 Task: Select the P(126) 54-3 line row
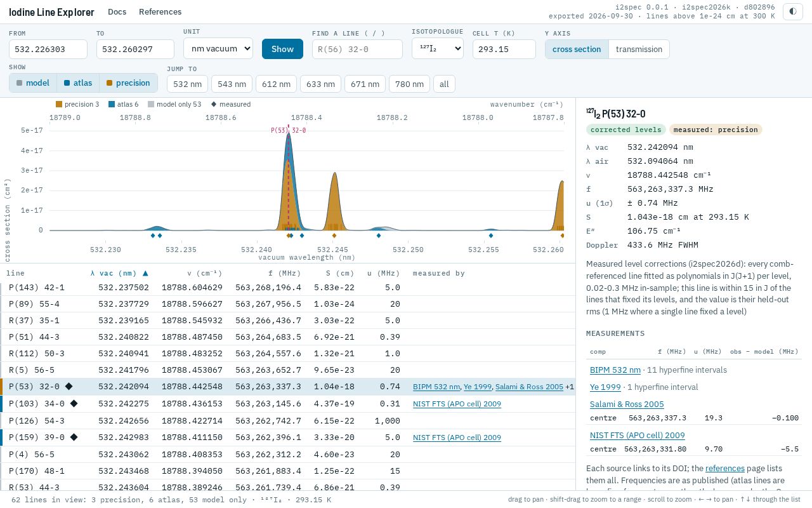(x=288, y=420)
